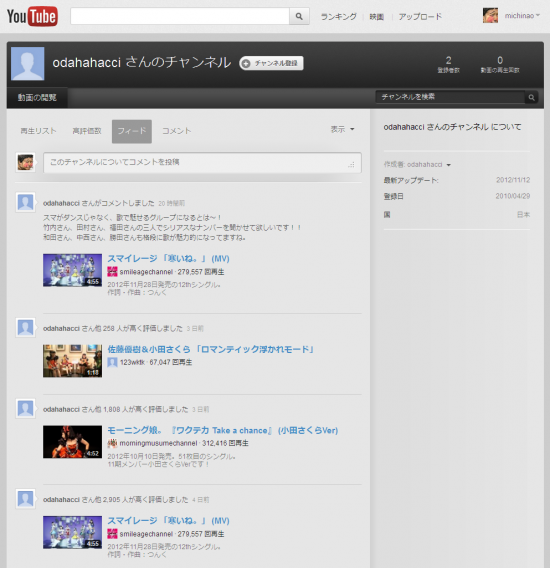Click the channel search magnifier icon
550x568 pixels.
[531, 97]
